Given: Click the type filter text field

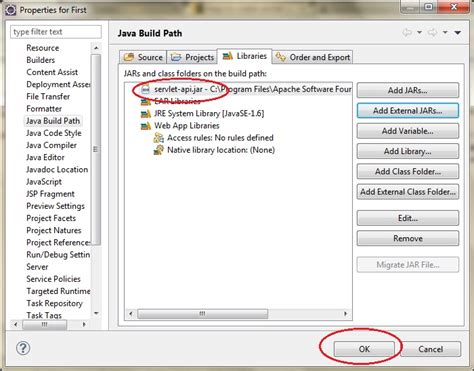Looking at the screenshot, I should (56, 32).
